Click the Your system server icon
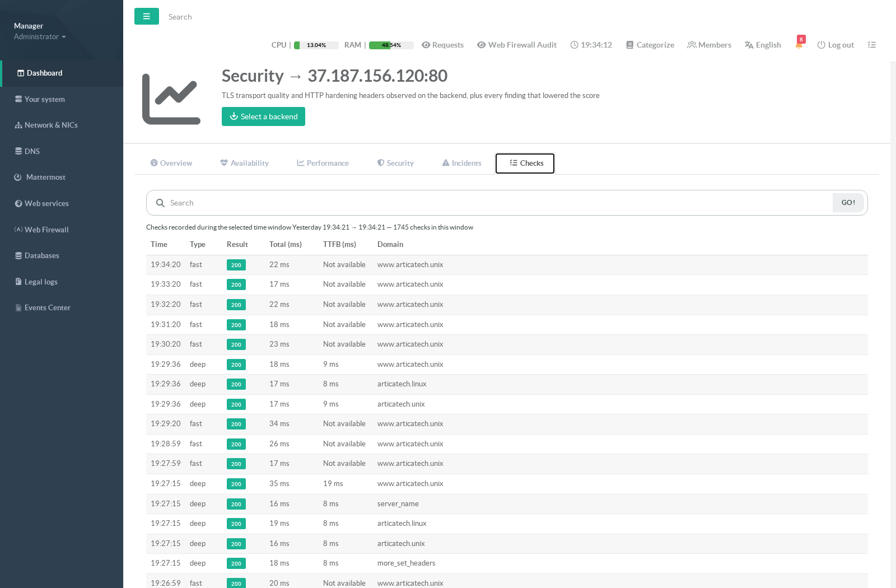896x588 pixels. 18,99
